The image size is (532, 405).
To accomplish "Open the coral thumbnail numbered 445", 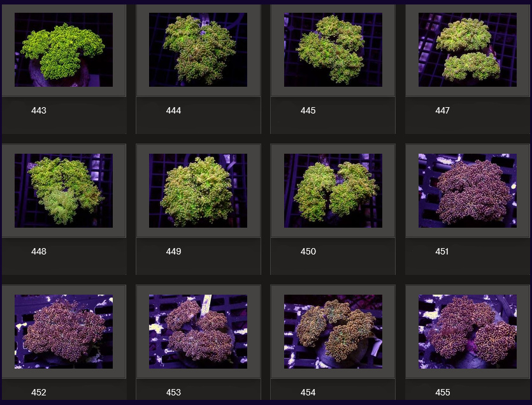I will 333,50.
